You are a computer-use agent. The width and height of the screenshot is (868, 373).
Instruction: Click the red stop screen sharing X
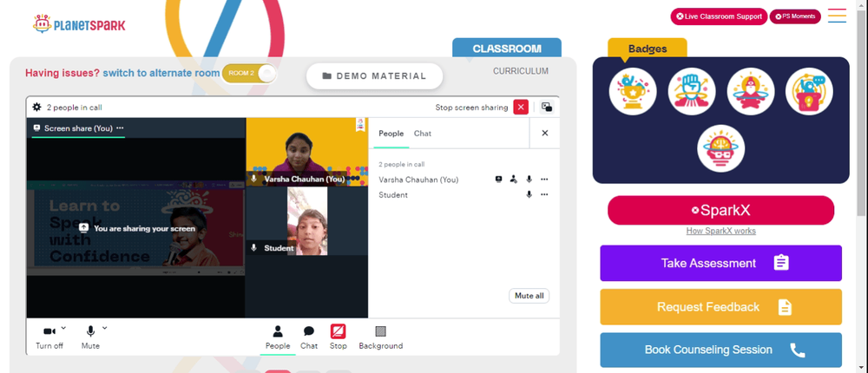point(521,108)
